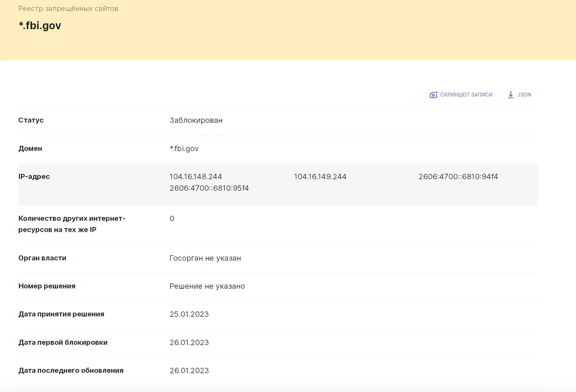Click the JSON download arrow icon

[511, 95]
